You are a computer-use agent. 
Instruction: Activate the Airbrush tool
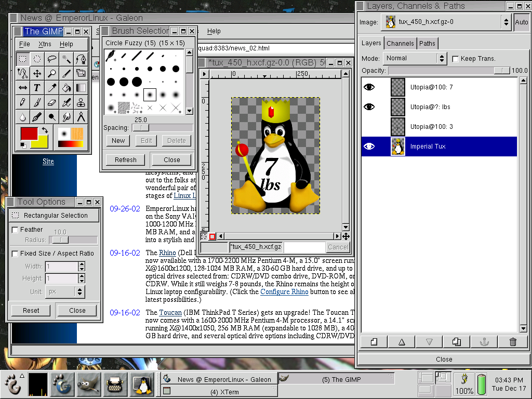(66, 102)
